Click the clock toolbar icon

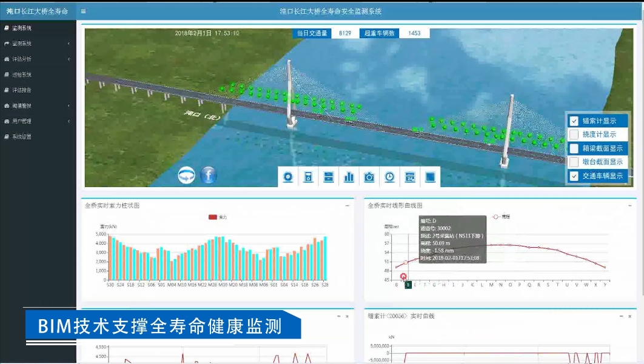click(x=389, y=177)
